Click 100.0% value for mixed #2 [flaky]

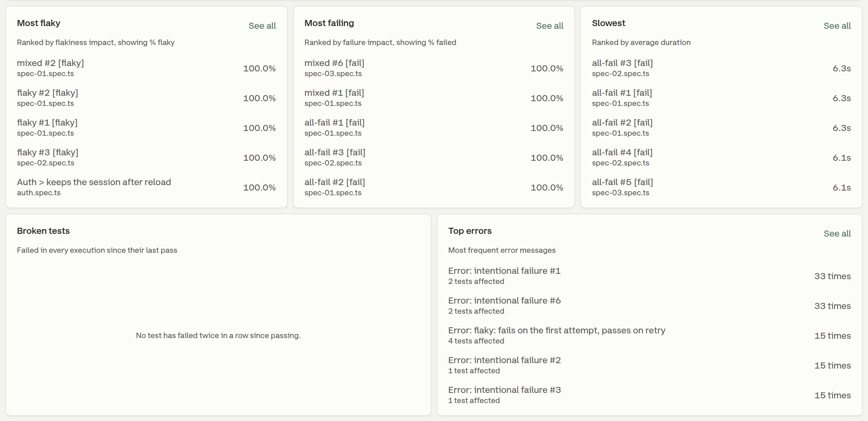[x=259, y=68]
